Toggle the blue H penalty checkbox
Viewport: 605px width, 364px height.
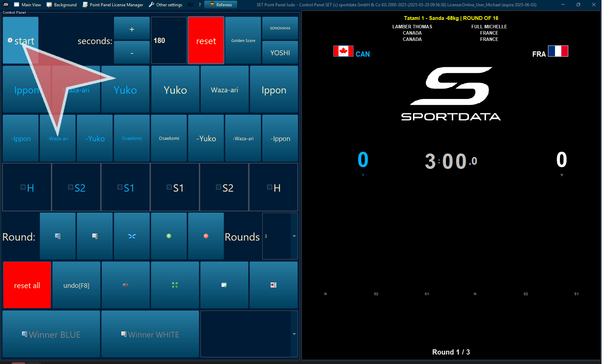tap(23, 187)
